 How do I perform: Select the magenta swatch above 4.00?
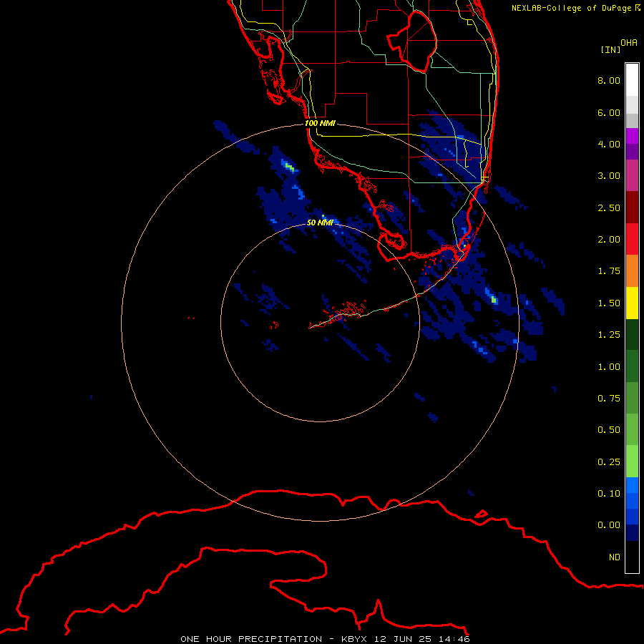(632, 136)
